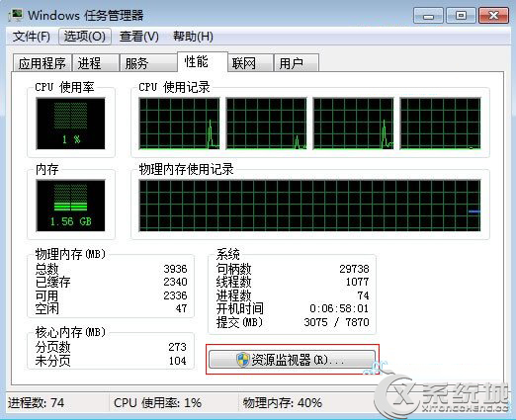516x420 pixels.
Task: Click status bar text 物理内存: 40%
Action: click(x=283, y=403)
